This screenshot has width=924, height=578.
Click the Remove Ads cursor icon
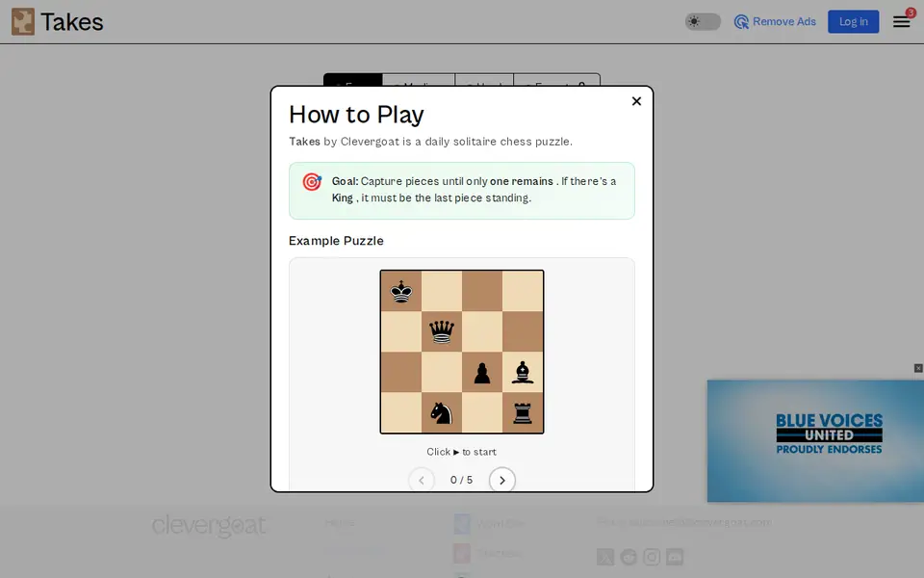tap(741, 22)
